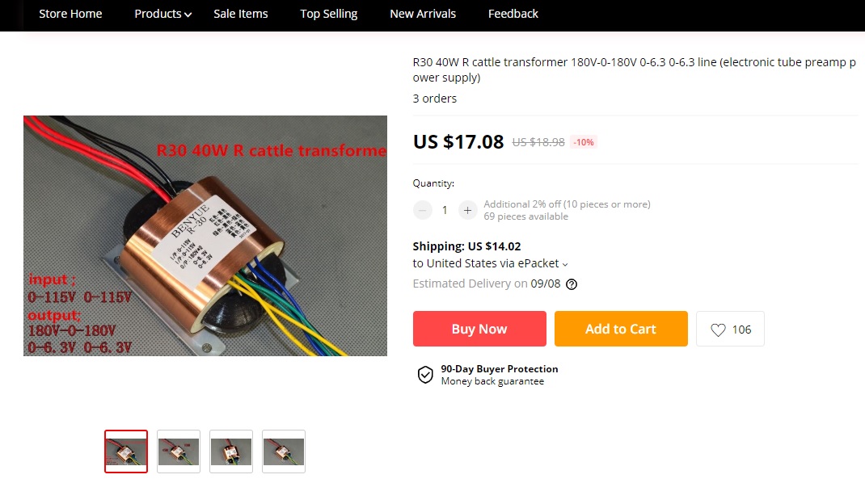
Task: Open the Store Home menu item
Action: (70, 14)
